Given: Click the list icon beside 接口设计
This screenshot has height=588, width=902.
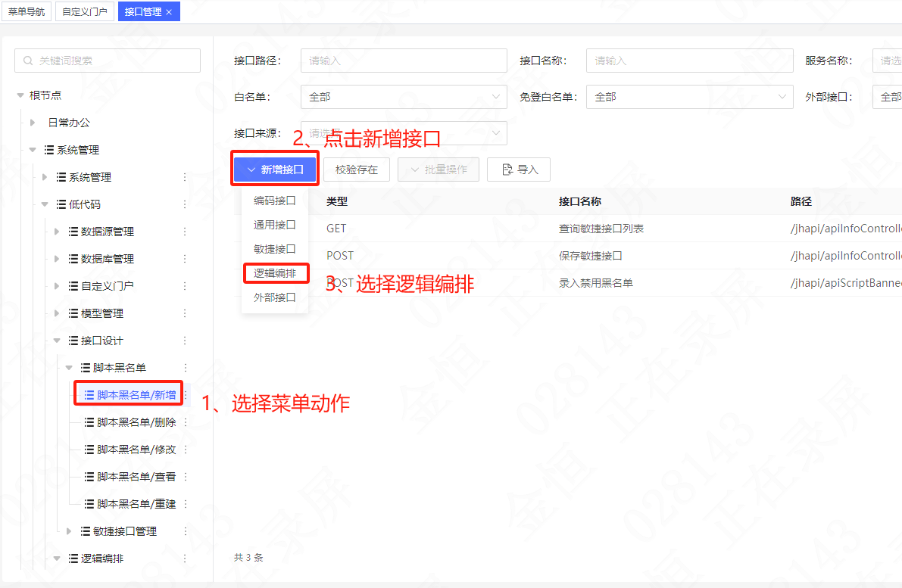Looking at the screenshot, I should click(73, 341).
